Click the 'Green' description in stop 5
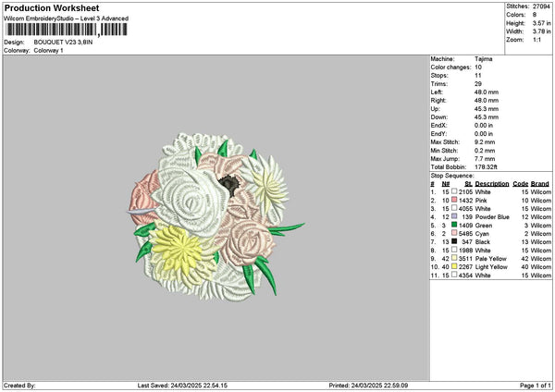The height and width of the screenshot is (392, 555). (484, 226)
